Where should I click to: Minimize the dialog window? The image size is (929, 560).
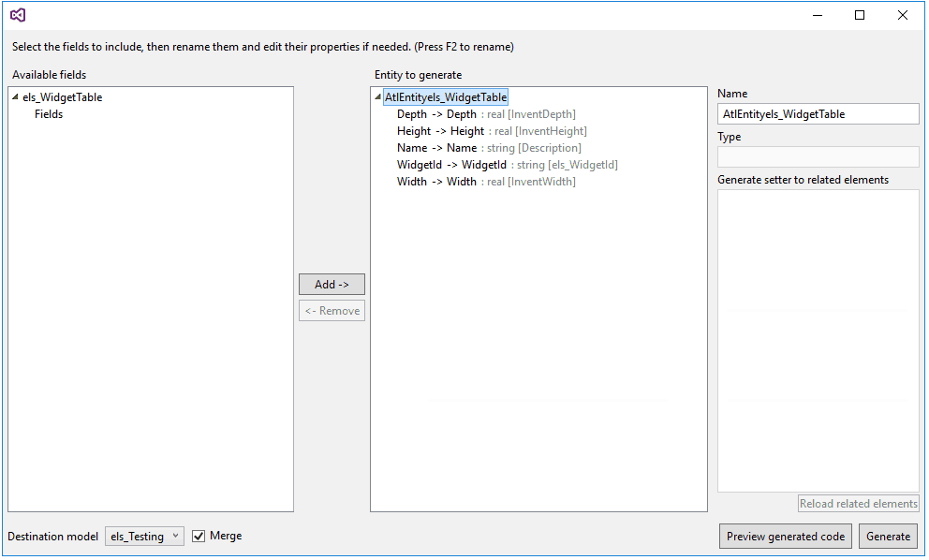click(x=818, y=15)
